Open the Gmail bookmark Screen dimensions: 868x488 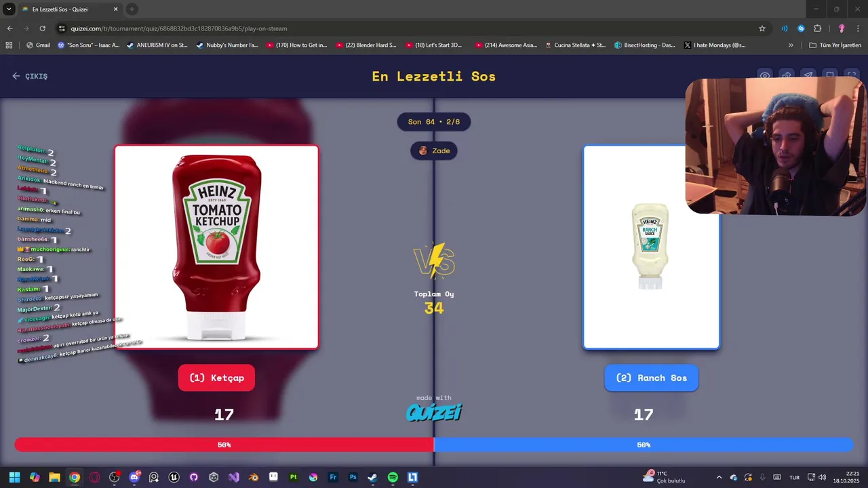(x=38, y=45)
